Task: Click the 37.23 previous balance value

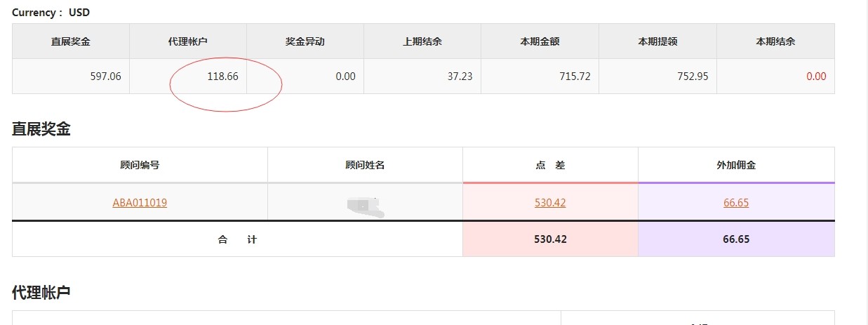Action: [460, 77]
